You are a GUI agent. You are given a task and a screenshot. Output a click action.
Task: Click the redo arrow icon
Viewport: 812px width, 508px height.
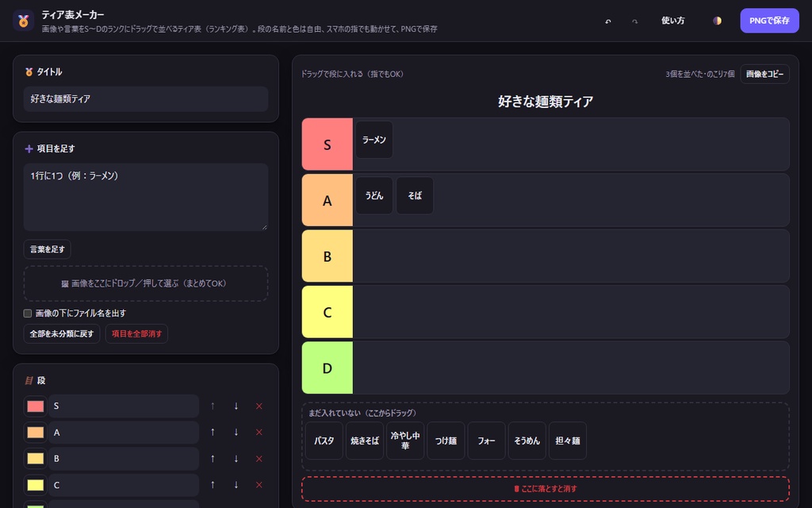(634, 21)
